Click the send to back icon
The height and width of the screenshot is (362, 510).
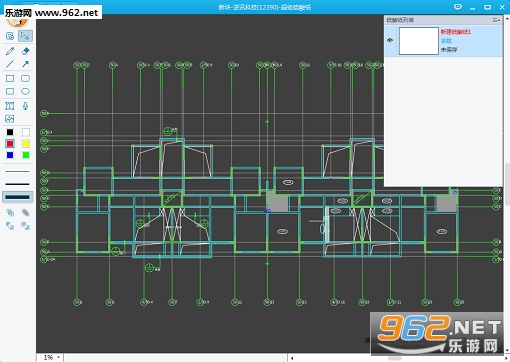[25, 212]
